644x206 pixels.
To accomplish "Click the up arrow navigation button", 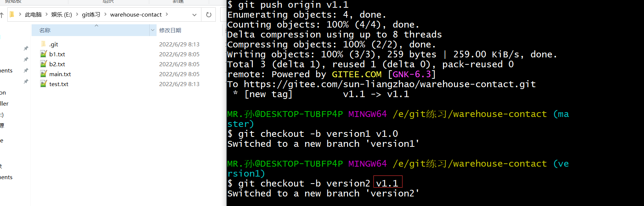I will coord(2,15).
